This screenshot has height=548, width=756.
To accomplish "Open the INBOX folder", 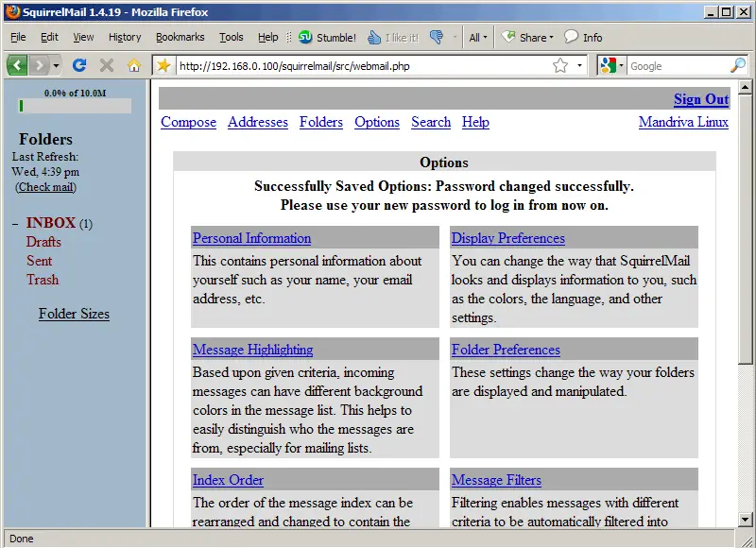I will (x=51, y=223).
